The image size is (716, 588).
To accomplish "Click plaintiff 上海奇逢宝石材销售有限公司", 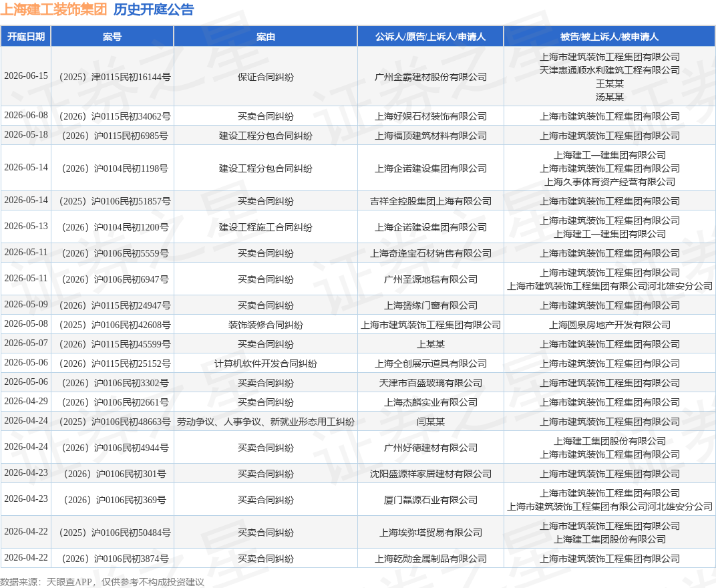I will pyautogui.click(x=431, y=253).
